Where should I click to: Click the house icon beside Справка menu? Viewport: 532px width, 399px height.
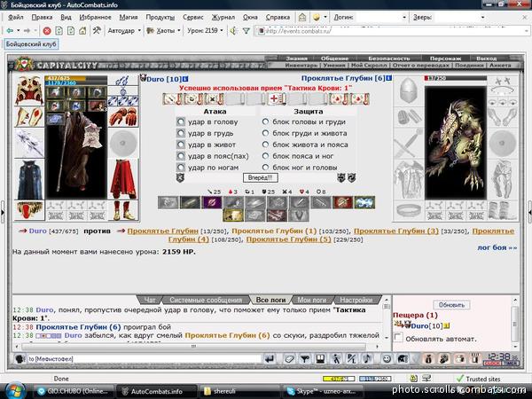coord(302,17)
